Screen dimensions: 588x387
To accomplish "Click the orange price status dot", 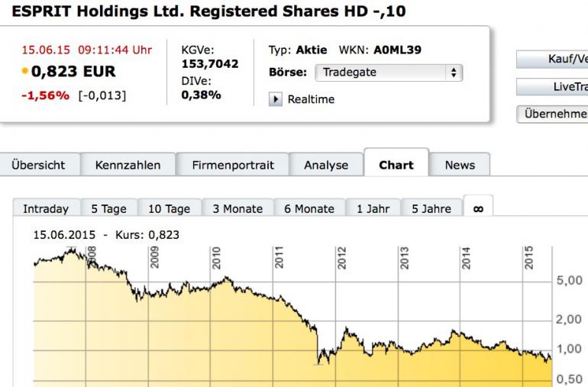I will [25, 71].
